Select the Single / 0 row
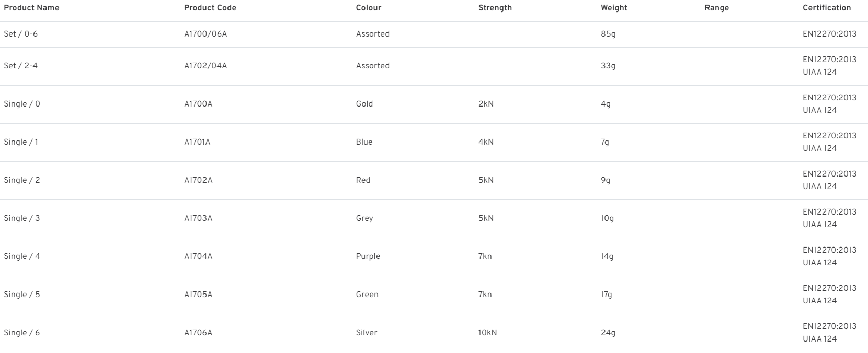 point(434,104)
